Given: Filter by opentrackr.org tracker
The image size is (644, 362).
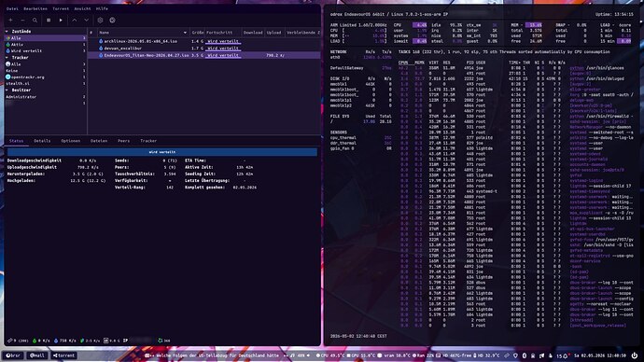Looking at the screenshot, I should coord(45,77).
